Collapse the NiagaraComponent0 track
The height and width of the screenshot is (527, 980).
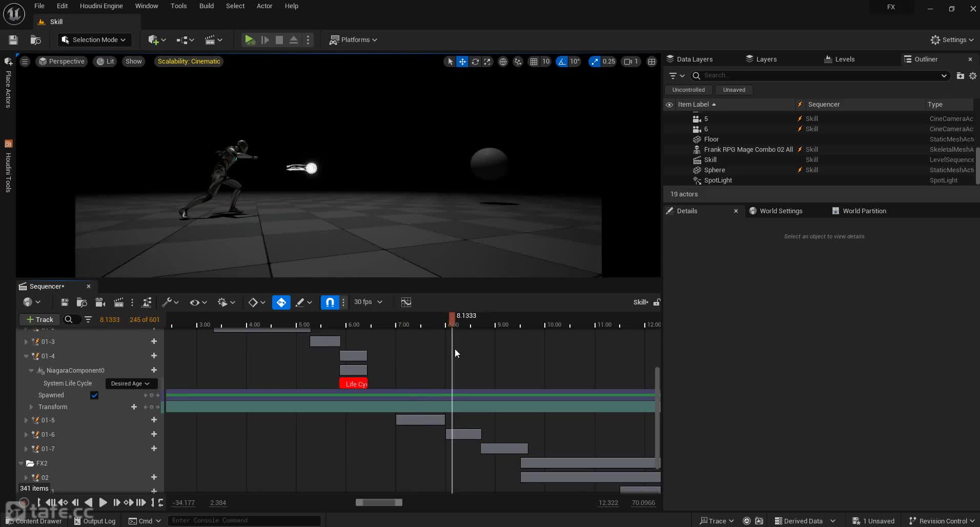tap(31, 370)
